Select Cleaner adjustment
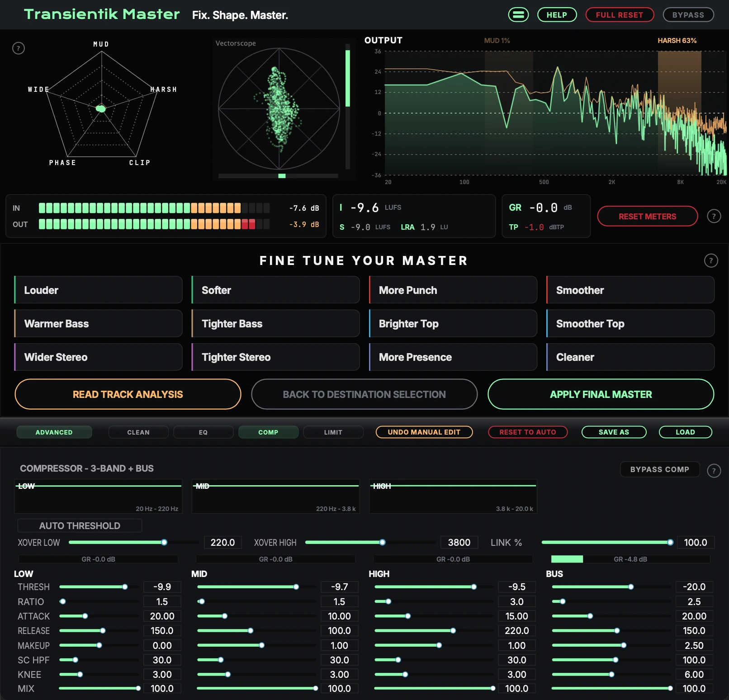The height and width of the screenshot is (700, 729). point(630,357)
